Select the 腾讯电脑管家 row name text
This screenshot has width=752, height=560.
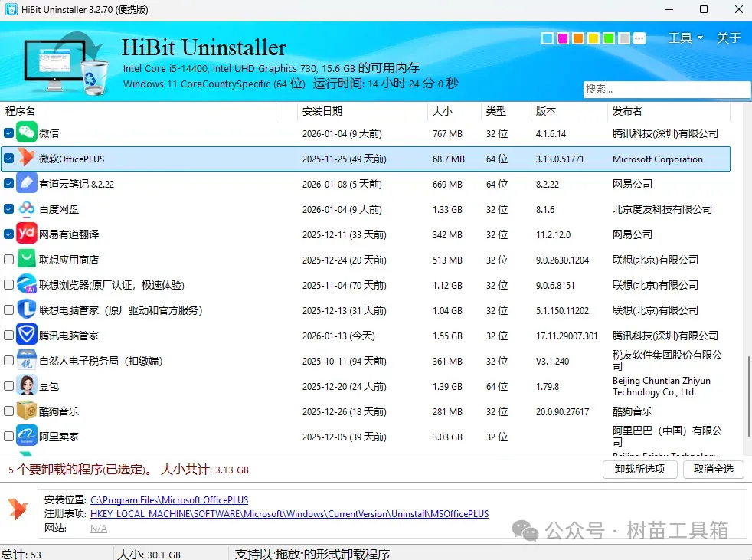(69, 336)
